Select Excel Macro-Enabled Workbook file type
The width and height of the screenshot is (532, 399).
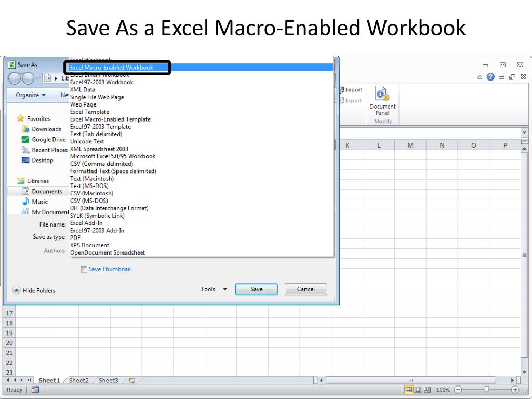tap(201, 68)
